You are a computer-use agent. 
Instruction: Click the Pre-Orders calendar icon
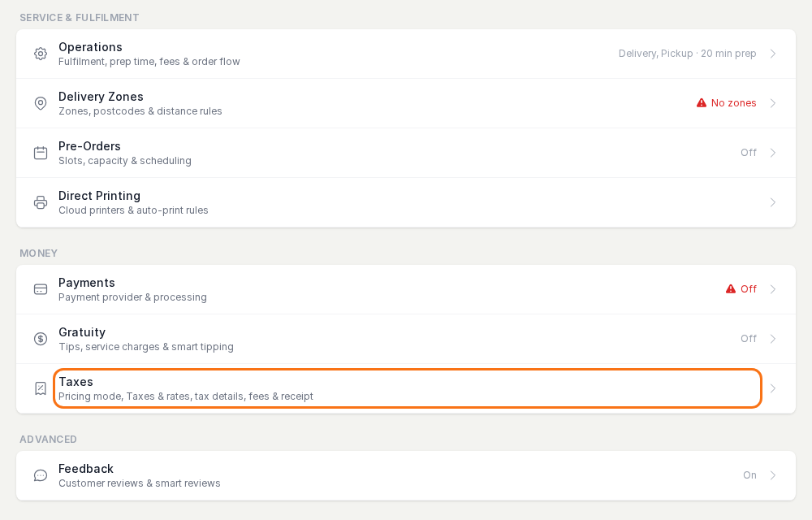click(41, 153)
